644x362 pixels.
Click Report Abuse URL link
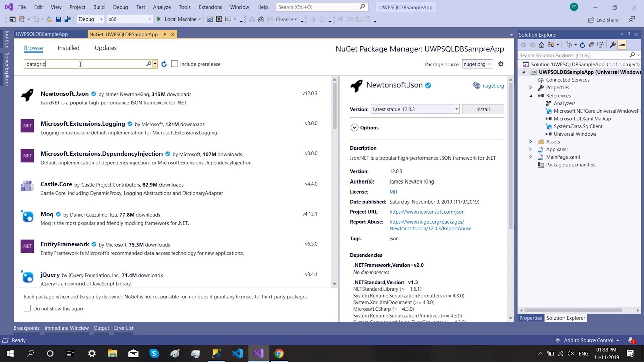tap(431, 225)
